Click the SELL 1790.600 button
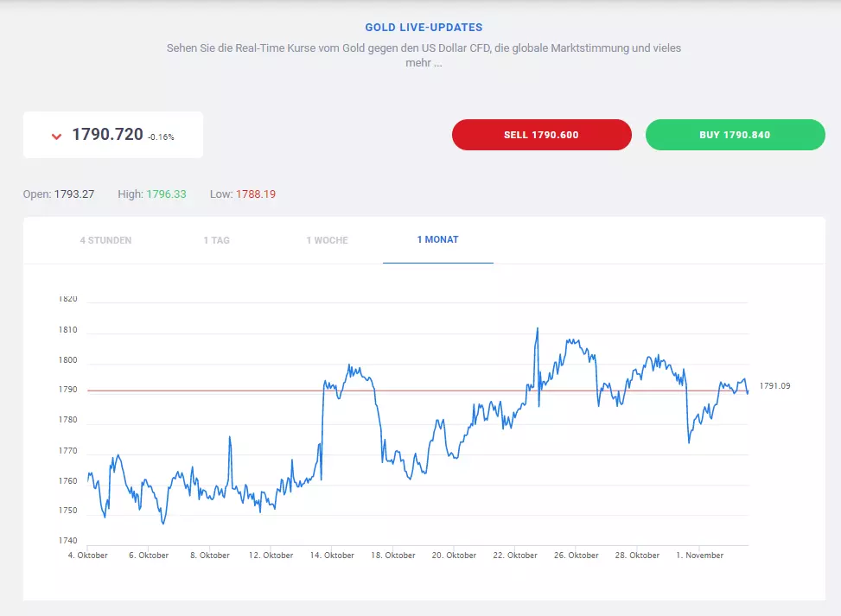This screenshot has height=616, width=841. [x=542, y=135]
